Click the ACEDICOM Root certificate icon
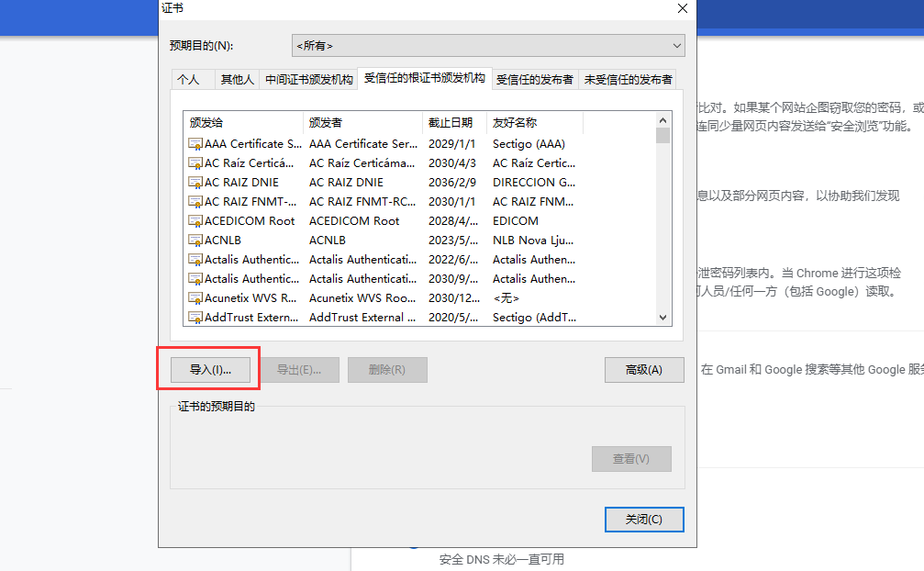Image resolution: width=924 pixels, height=571 pixels. (x=195, y=220)
